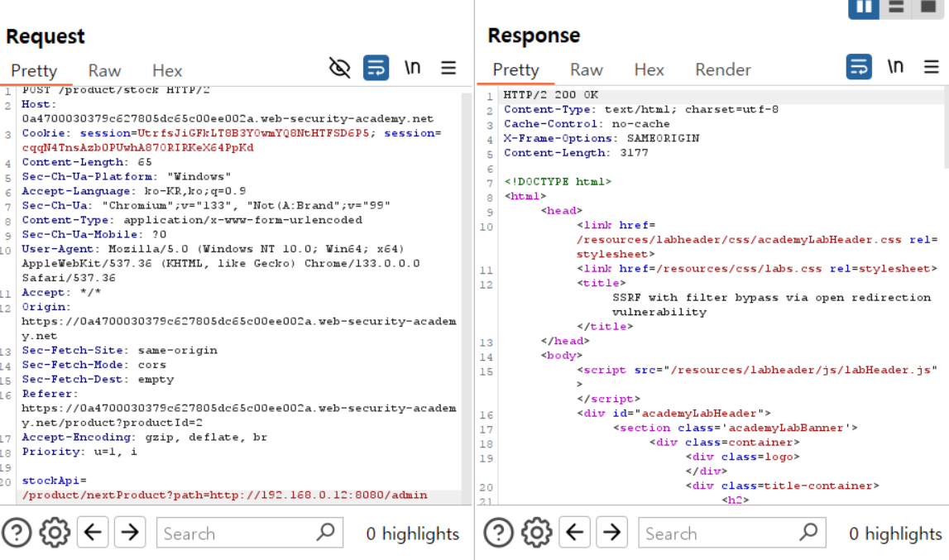Click '0 highlights' label under Response

[x=896, y=534]
